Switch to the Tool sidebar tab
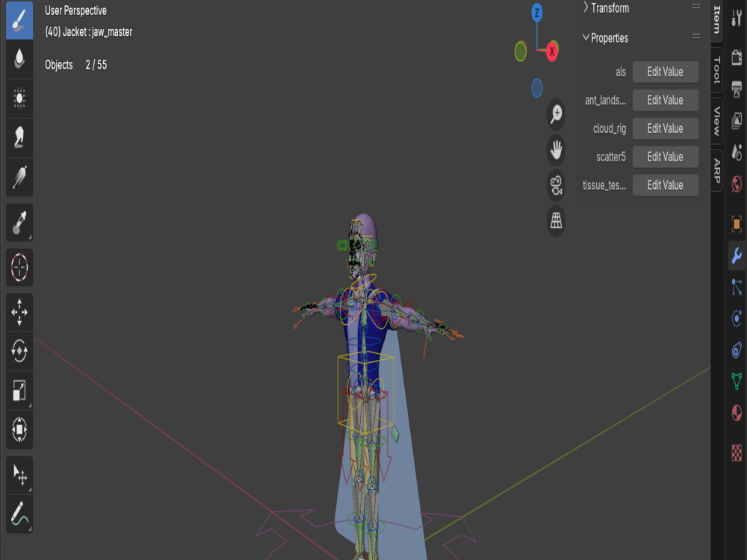 tap(717, 70)
